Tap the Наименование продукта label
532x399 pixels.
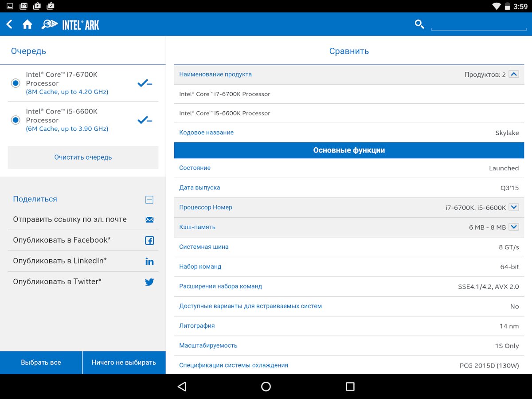point(215,74)
